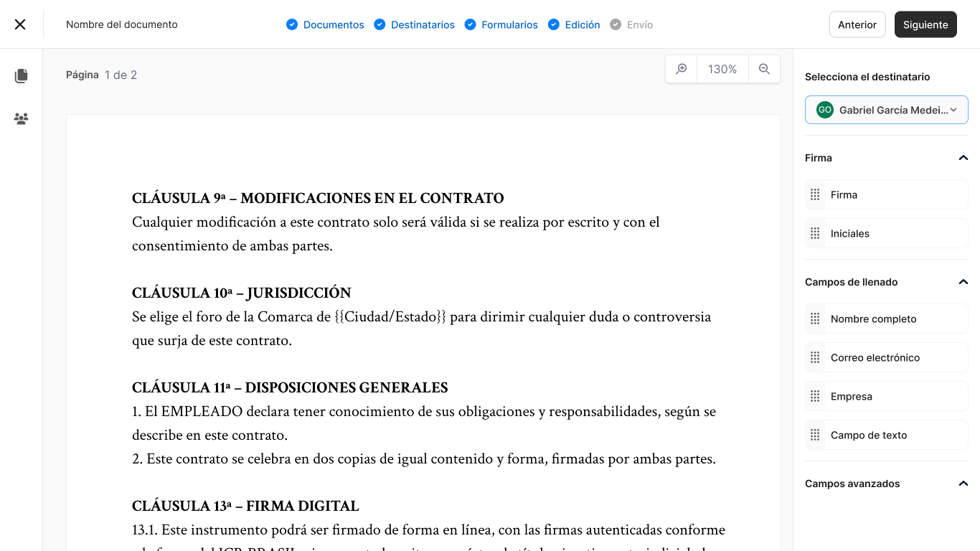980x551 pixels.
Task: Click the drag handle icon for Campo de texto
Action: point(815,435)
